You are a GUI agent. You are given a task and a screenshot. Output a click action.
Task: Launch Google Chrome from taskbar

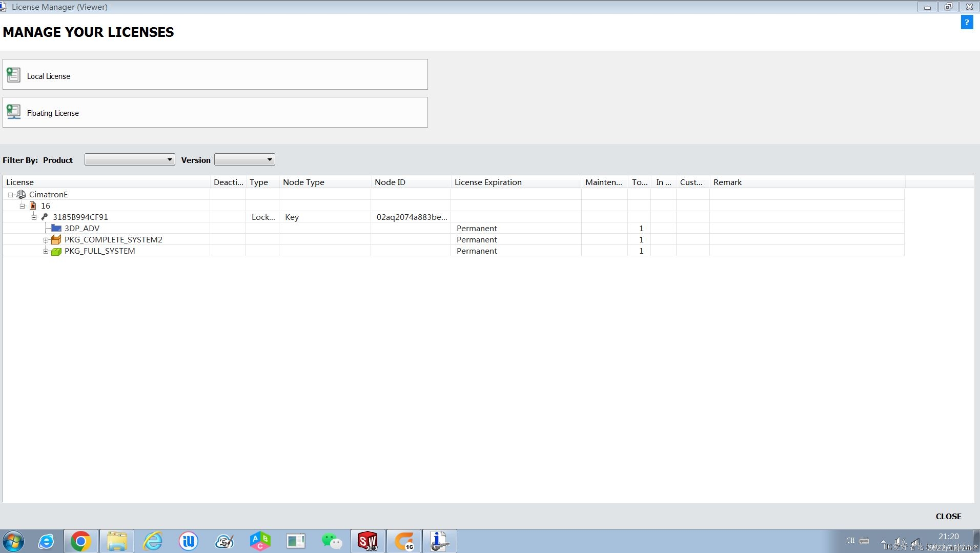coord(80,541)
